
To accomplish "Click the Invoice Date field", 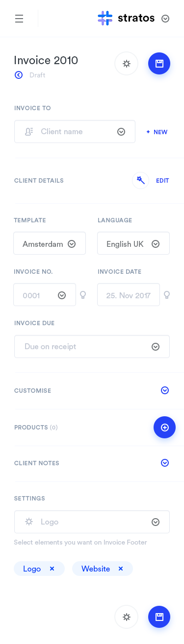I will pos(129,295).
